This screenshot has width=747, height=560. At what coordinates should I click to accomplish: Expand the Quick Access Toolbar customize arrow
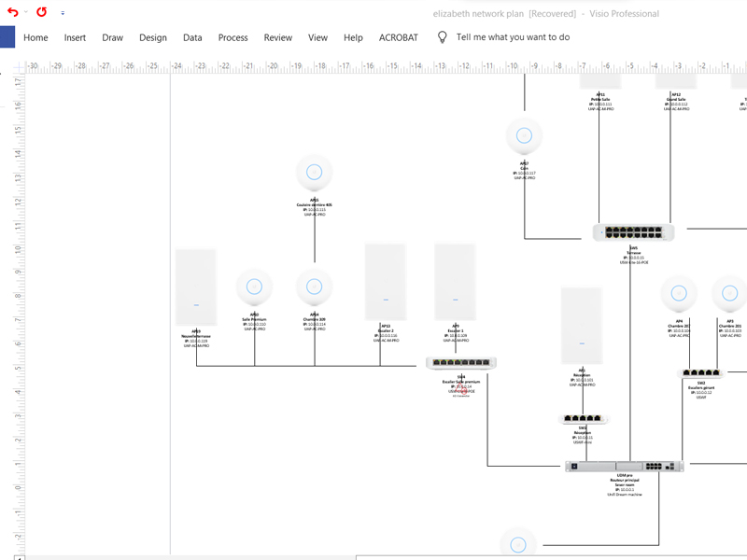point(63,13)
